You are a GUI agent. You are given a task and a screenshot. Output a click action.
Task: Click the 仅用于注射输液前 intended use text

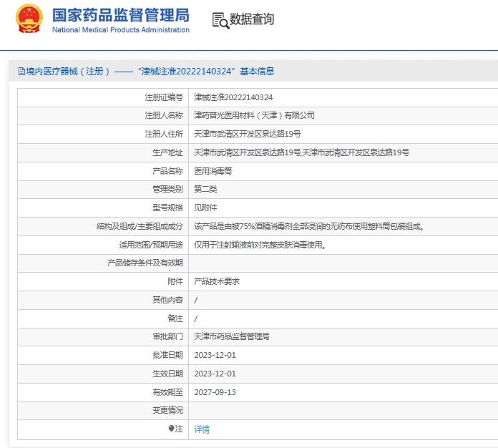click(260, 245)
